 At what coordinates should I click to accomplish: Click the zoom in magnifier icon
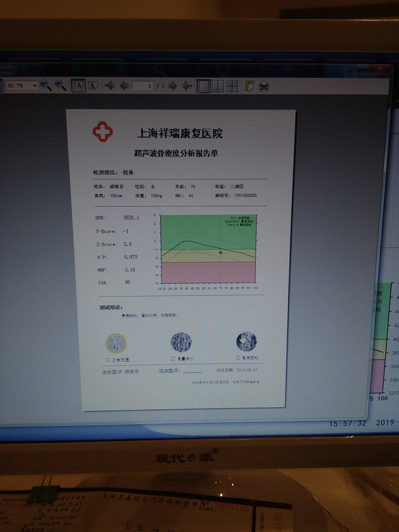tap(61, 86)
